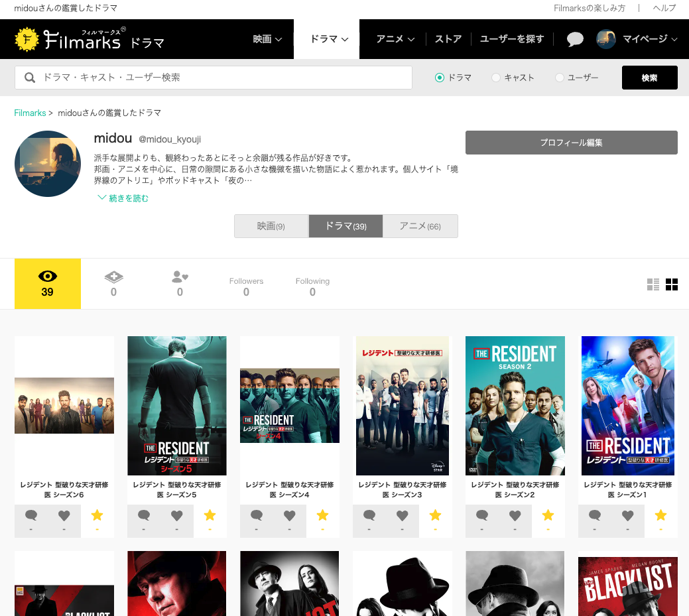Open レジデント シーズン6 title link

[64, 489]
